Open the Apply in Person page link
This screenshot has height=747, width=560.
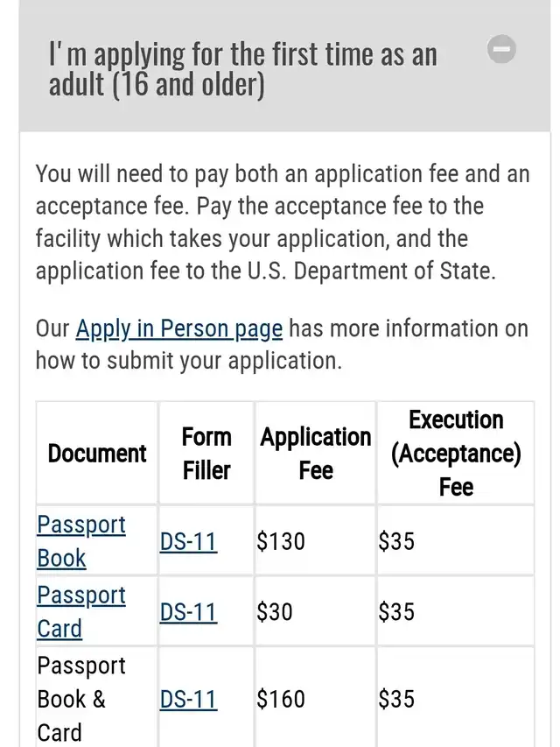tap(178, 328)
